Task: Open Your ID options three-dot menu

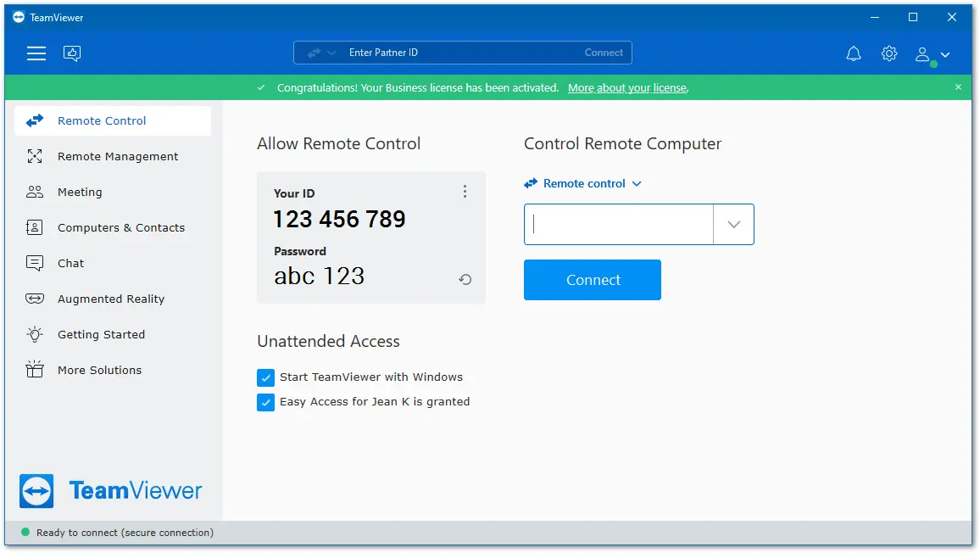Action: click(x=465, y=192)
